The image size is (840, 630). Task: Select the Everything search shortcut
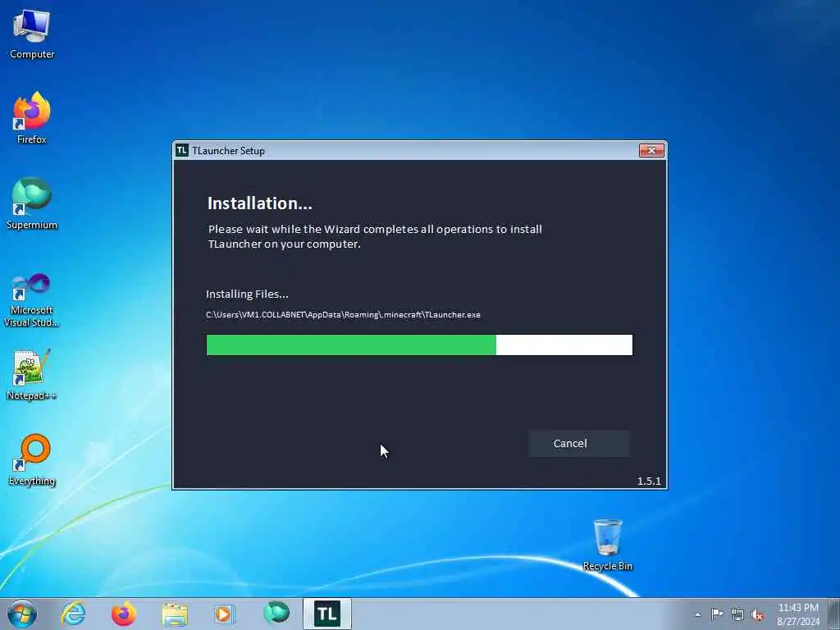(x=32, y=459)
